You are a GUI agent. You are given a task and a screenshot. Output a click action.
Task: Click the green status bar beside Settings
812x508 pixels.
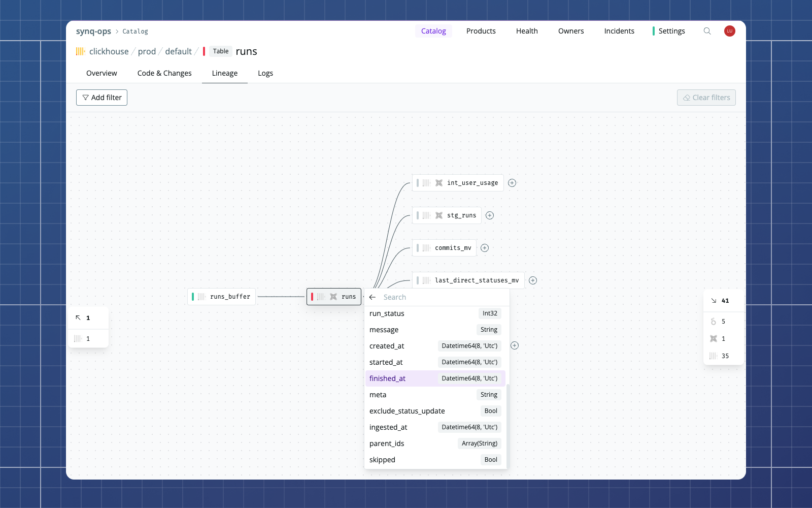(653, 31)
